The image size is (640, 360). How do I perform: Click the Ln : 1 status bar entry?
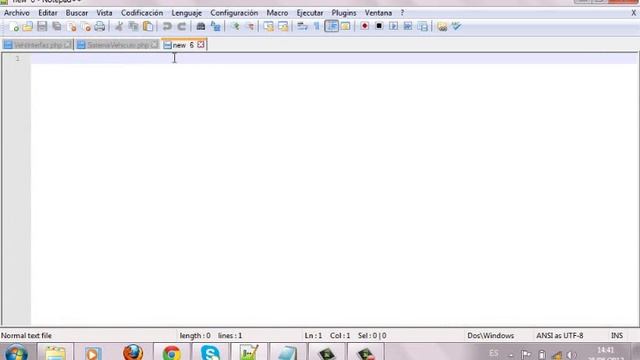pyautogui.click(x=313, y=336)
